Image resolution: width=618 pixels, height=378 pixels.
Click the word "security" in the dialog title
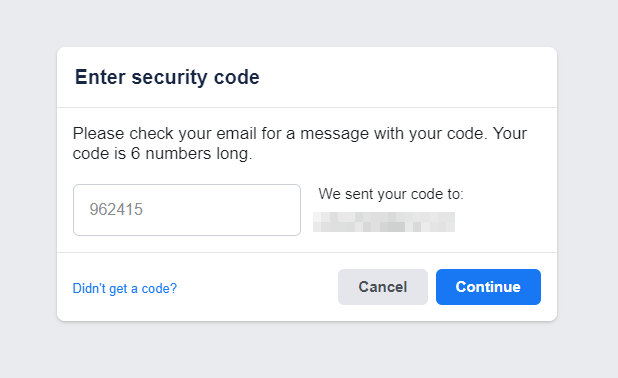169,77
